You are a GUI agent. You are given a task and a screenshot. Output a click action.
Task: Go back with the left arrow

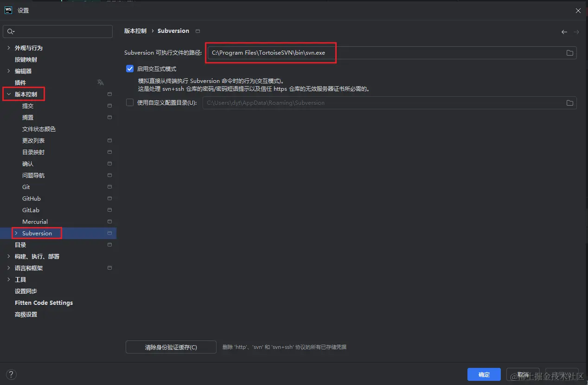pyautogui.click(x=564, y=32)
